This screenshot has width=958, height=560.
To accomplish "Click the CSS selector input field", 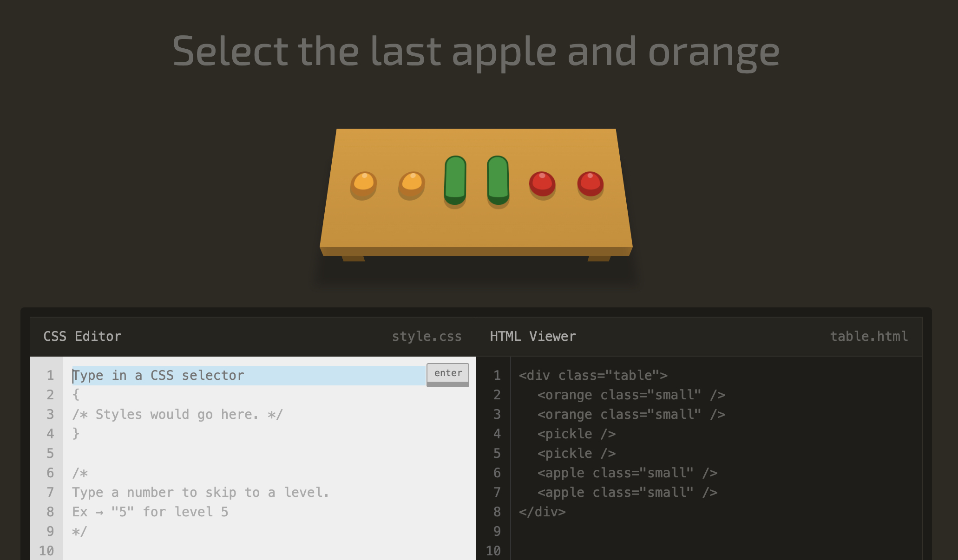I will [x=249, y=375].
